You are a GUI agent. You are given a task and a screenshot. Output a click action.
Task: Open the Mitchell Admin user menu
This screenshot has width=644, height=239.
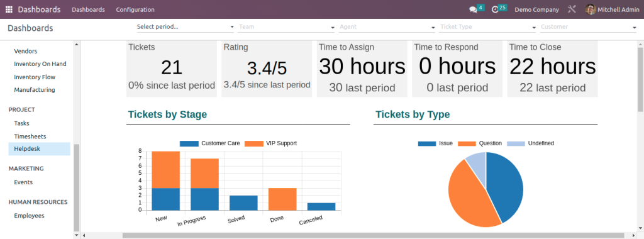coord(613,9)
